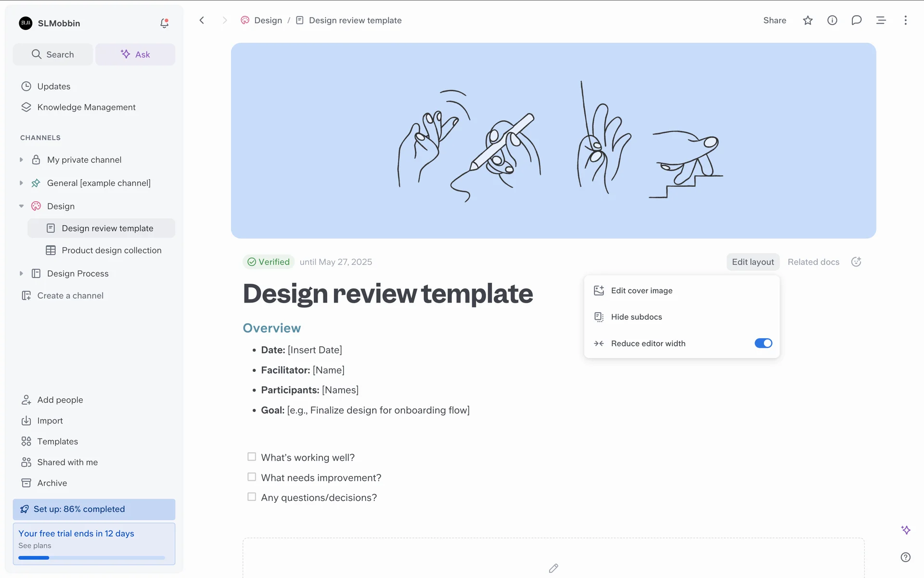924x578 pixels.
Task: Click the Share button
Action: click(774, 20)
